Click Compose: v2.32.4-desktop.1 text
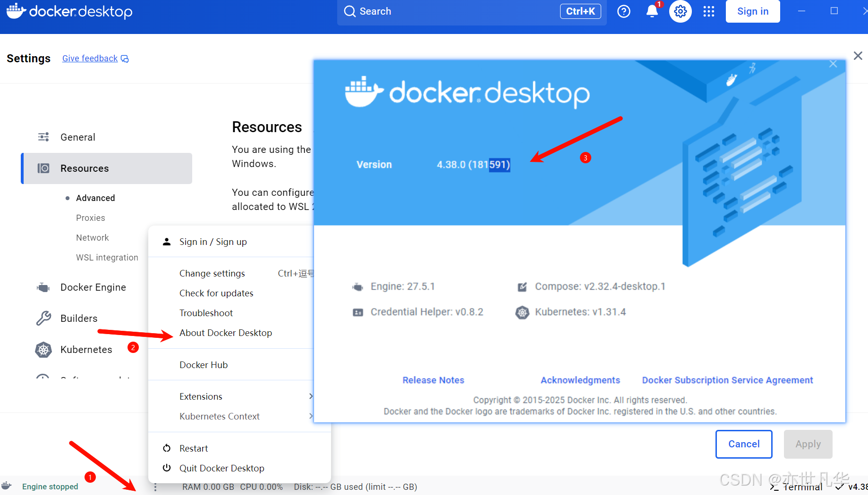Viewport: 868px width, 495px height. point(600,287)
